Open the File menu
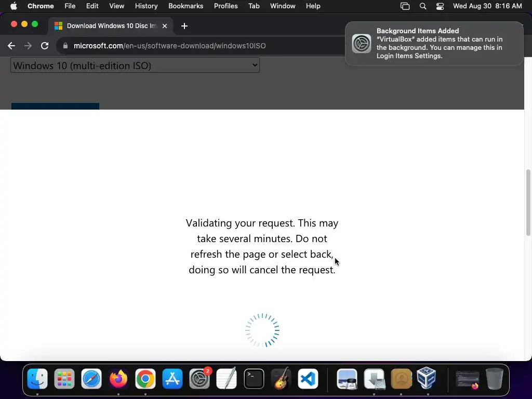 [x=70, y=6]
